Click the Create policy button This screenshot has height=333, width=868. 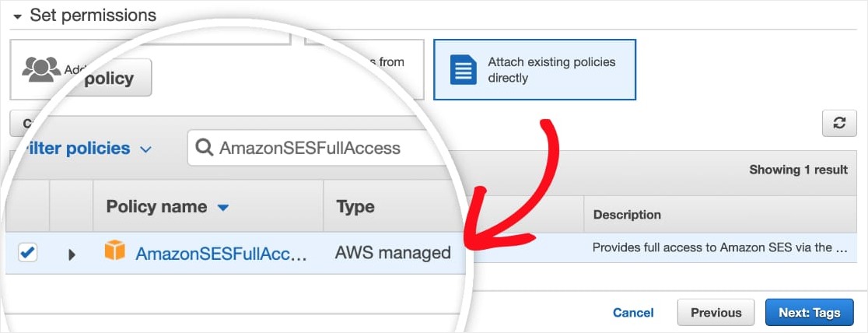(x=109, y=79)
